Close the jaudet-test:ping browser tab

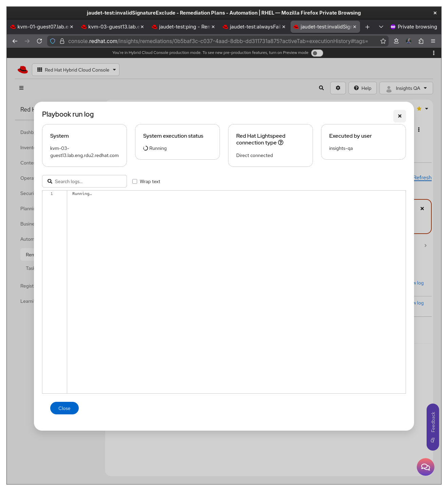[213, 27]
